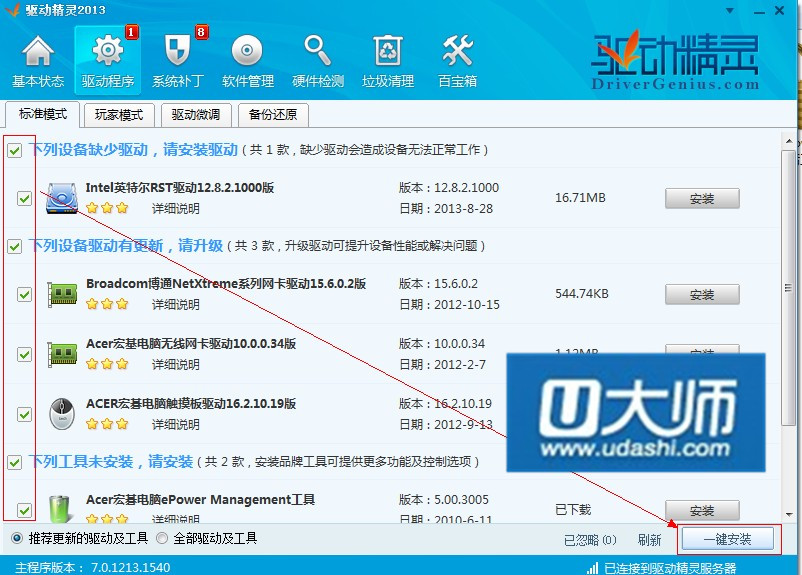Switch to 玩家模式 tab
Image resolution: width=802 pixels, height=575 pixels.
click(x=118, y=115)
